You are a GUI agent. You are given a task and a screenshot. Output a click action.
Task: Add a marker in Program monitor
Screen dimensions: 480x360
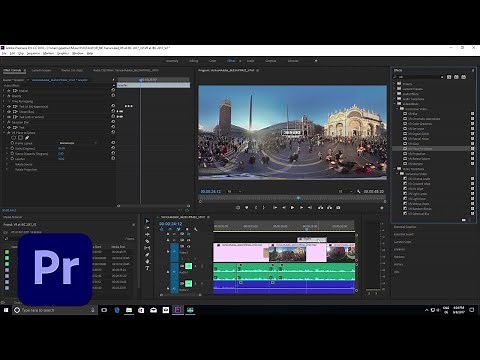(247, 207)
